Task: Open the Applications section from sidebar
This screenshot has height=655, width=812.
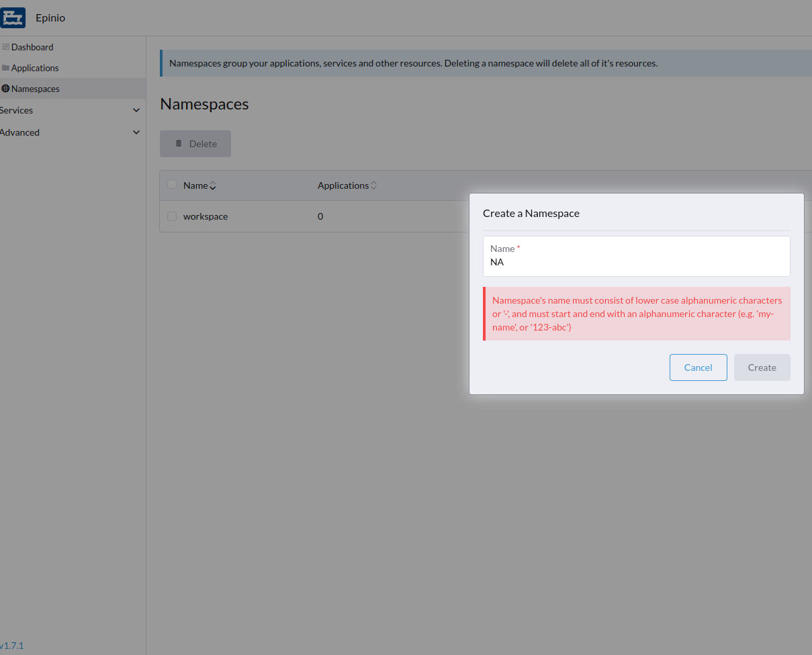Action: 34,68
